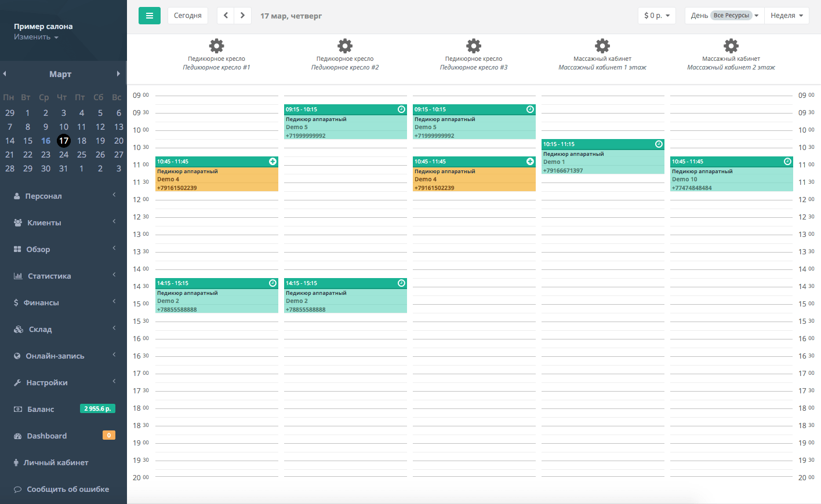Select date 25 in the mini calendar
The width and height of the screenshot is (821, 504).
point(82,155)
